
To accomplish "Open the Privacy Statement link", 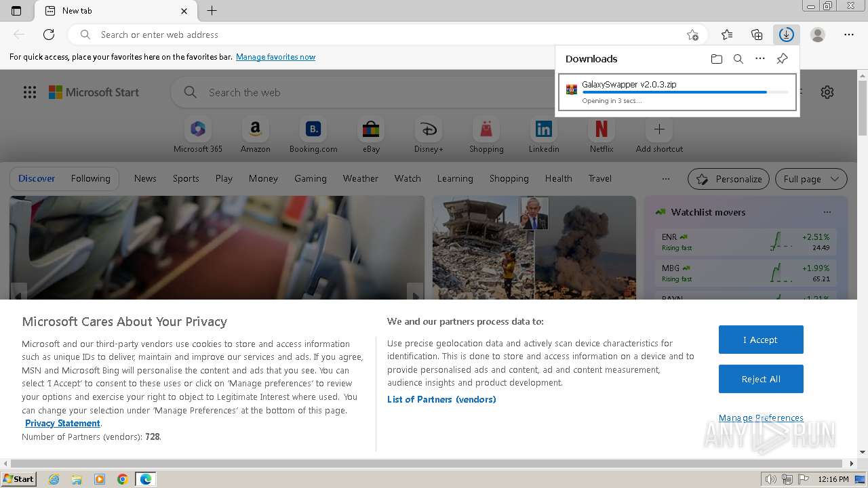I will pyautogui.click(x=62, y=423).
